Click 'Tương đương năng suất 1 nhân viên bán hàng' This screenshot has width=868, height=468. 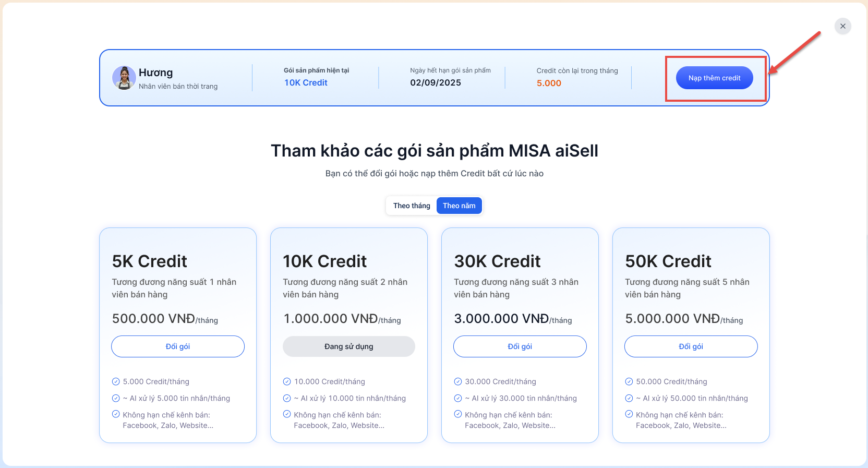point(174,288)
